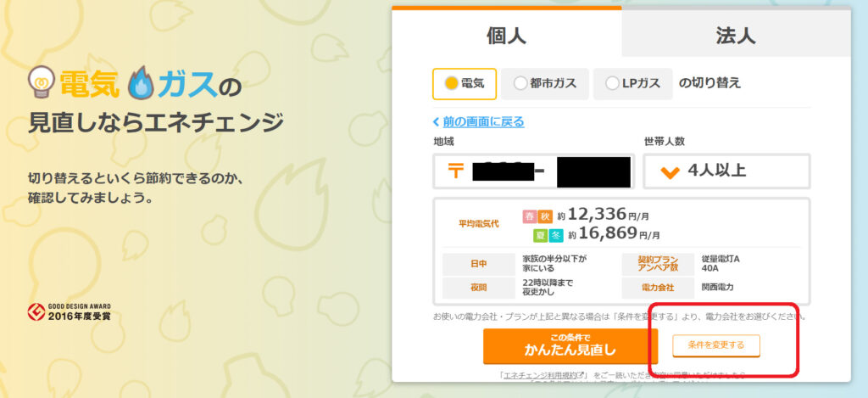Click the かんたん見直し orange button

coord(570,346)
